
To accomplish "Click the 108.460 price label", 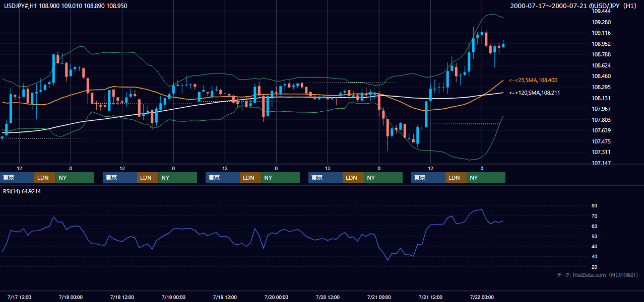I will [x=601, y=77].
